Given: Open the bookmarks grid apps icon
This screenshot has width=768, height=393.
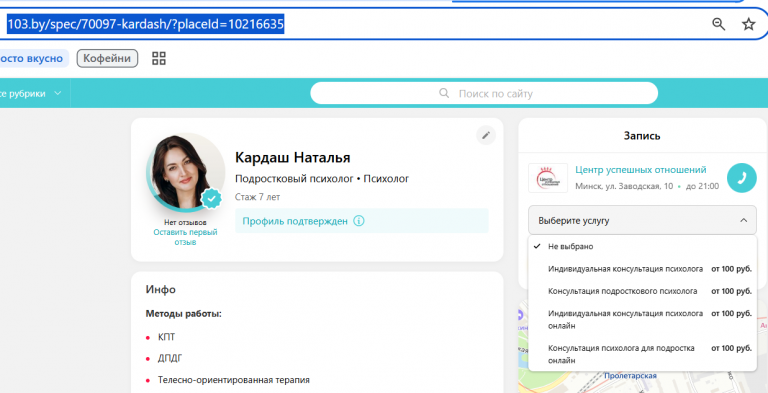Looking at the screenshot, I should tap(159, 58).
